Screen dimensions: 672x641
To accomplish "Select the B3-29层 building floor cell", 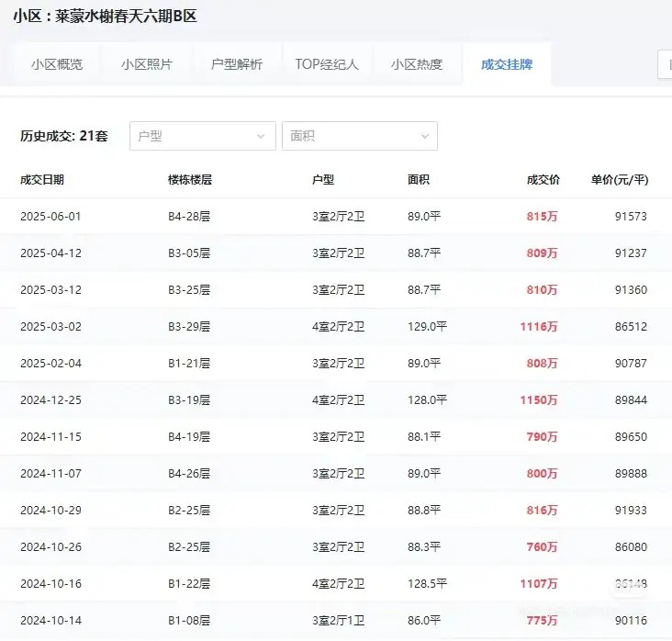I will [x=189, y=327].
